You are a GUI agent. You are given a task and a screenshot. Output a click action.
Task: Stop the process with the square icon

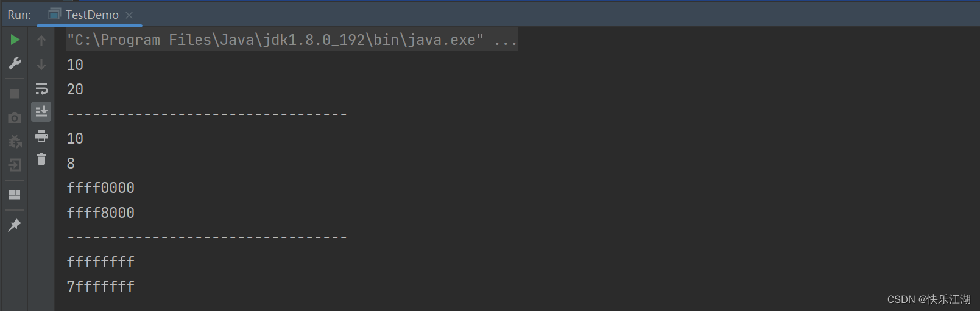pyautogui.click(x=15, y=94)
